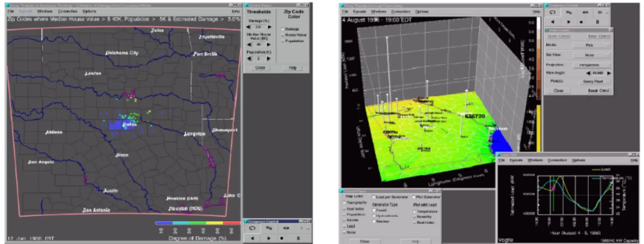Viewport: 644px width, 244px height.
Task: Click play backward in top-right Sequence Control
Action: [552, 22]
